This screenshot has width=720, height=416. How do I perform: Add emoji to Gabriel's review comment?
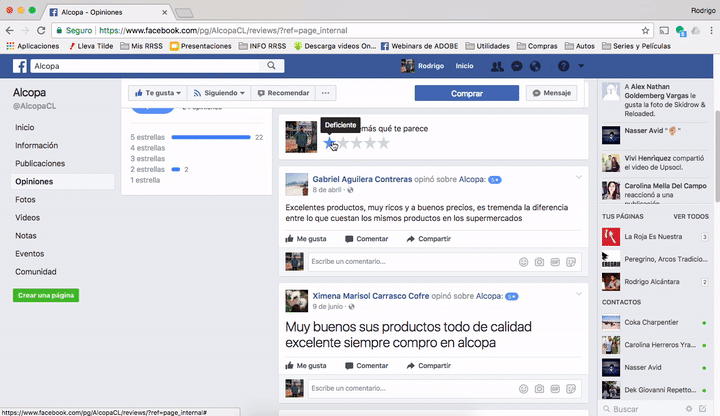tap(523, 262)
